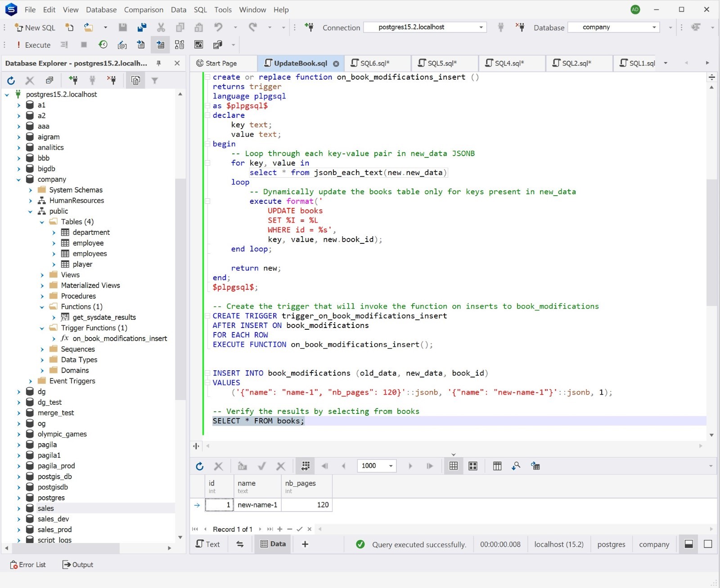Switch results to Card view
The height and width of the screenshot is (588, 720).
click(473, 466)
